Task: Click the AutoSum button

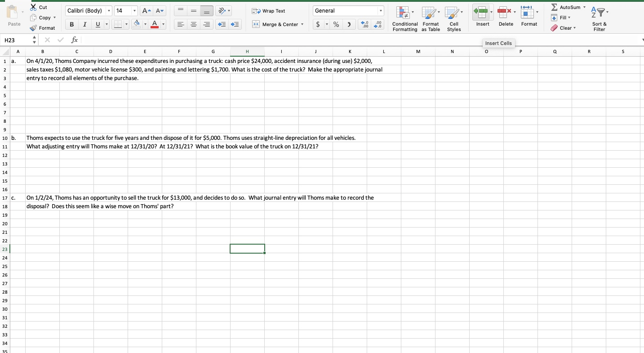Action: tap(565, 7)
